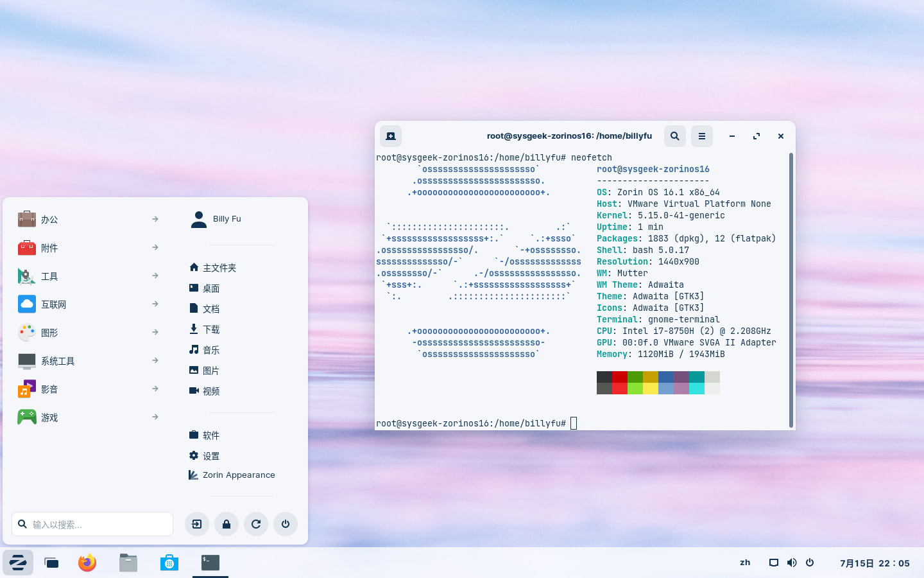Open 下载 downloads folder
Image resolution: width=924 pixels, height=578 pixels.
(204, 329)
